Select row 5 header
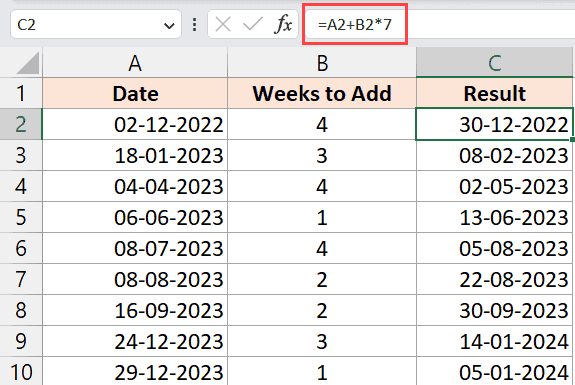 [x=21, y=217]
